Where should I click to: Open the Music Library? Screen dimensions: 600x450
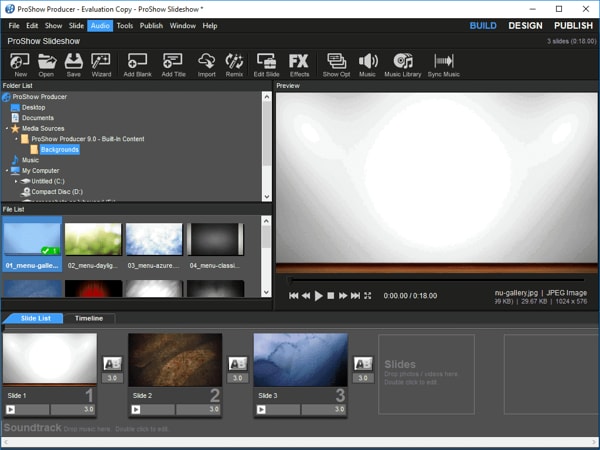(x=403, y=65)
